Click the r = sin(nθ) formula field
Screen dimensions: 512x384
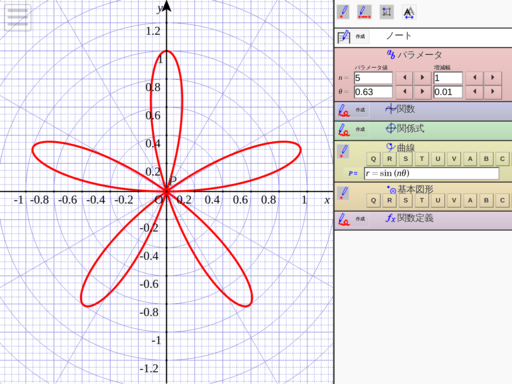[432, 173]
